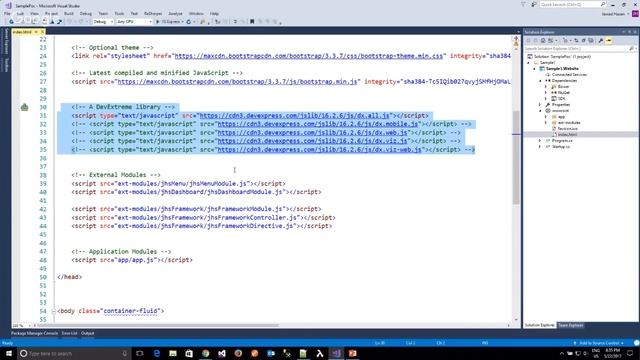Expand the NuGet node

click(x=546, y=93)
